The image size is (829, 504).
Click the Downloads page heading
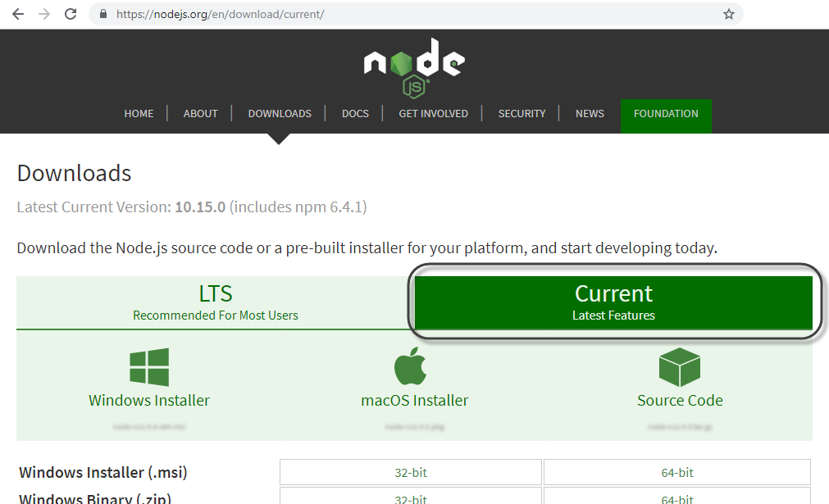pos(74,173)
